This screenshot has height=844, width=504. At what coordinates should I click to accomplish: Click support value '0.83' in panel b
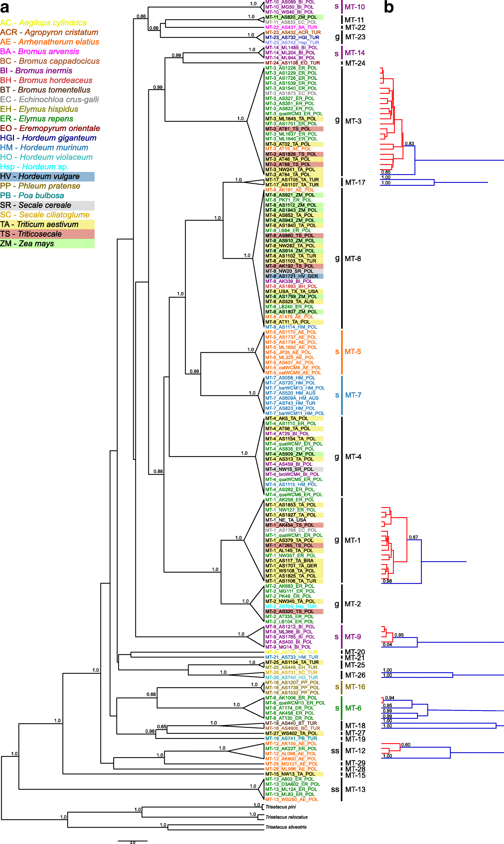[x=409, y=144]
